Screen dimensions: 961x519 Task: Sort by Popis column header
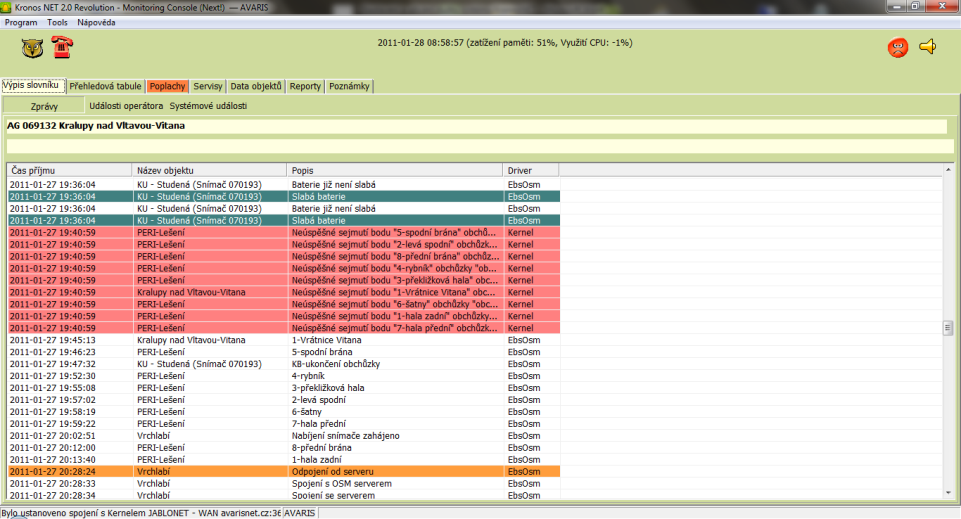(395, 170)
